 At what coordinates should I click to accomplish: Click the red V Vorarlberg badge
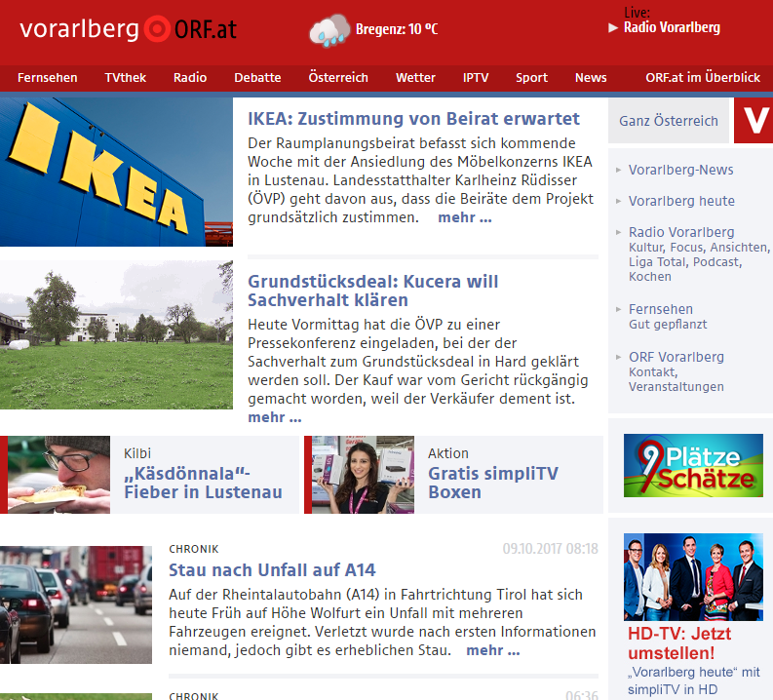click(x=754, y=120)
